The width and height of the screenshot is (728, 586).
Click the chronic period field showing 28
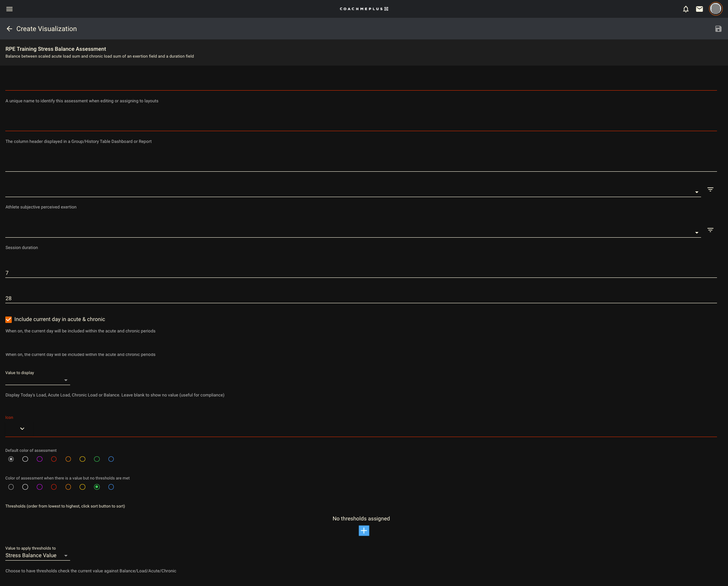tap(361, 298)
